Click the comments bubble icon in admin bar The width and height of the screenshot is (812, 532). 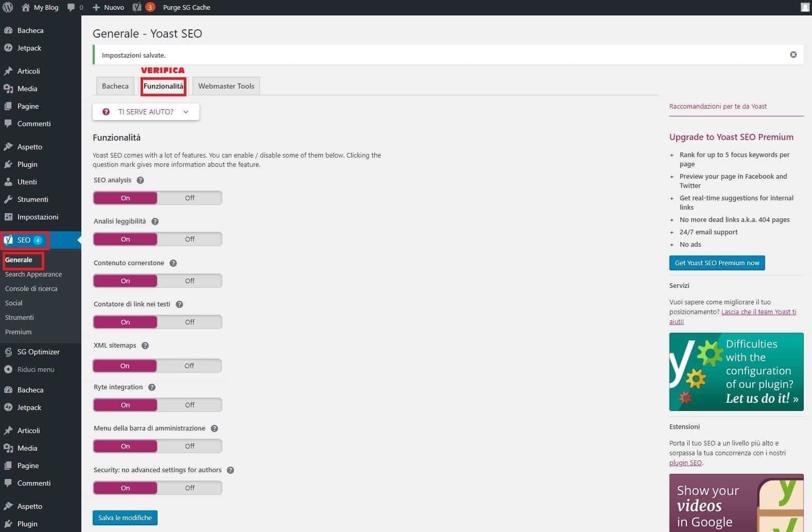(71, 7)
